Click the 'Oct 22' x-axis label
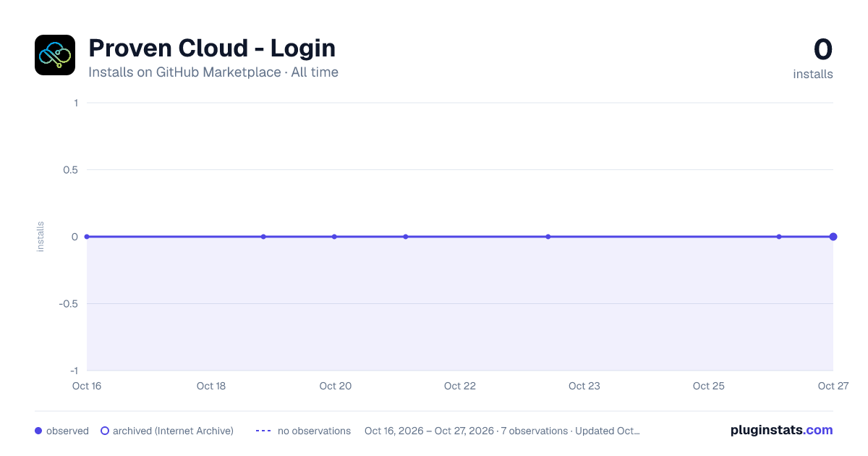The image size is (868, 456). click(460, 386)
